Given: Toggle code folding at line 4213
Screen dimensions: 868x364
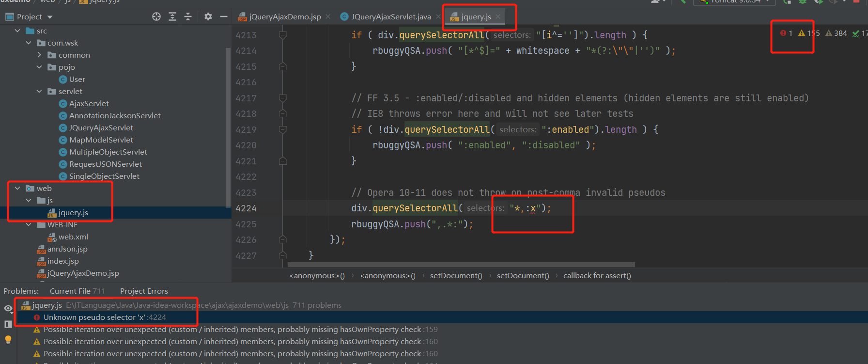Looking at the screenshot, I should [283, 35].
